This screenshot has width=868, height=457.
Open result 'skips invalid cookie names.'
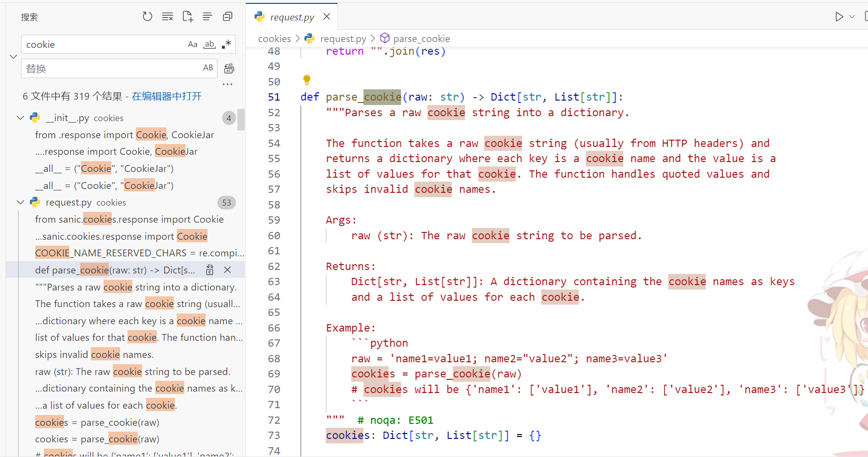pos(94,354)
